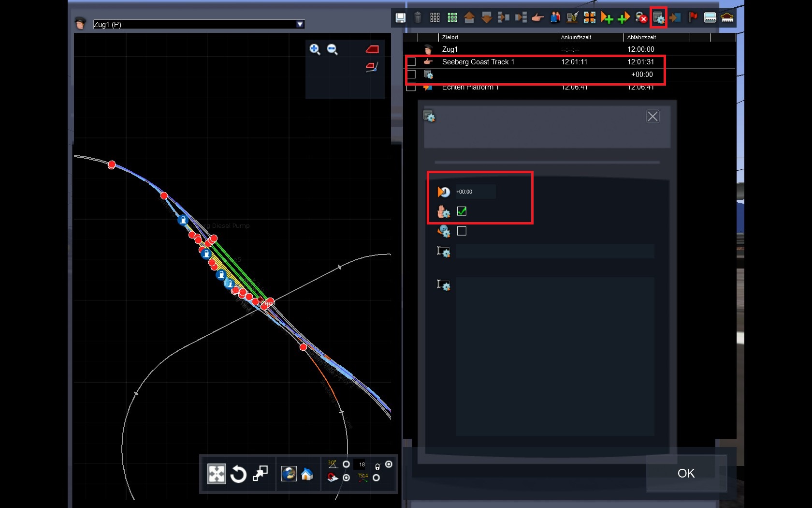
Task: Open the Zug1 (P) train dropdown
Action: pyautogui.click(x=300, y=24)
